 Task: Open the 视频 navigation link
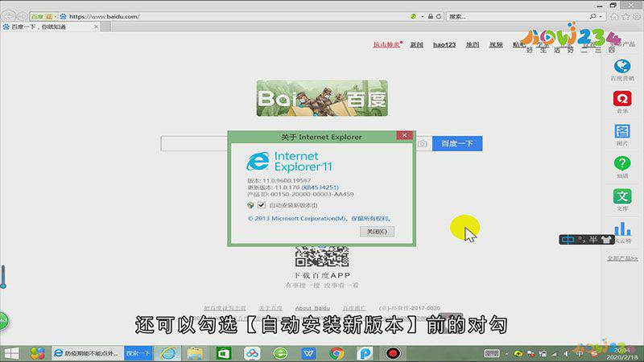tap(496, 44)
